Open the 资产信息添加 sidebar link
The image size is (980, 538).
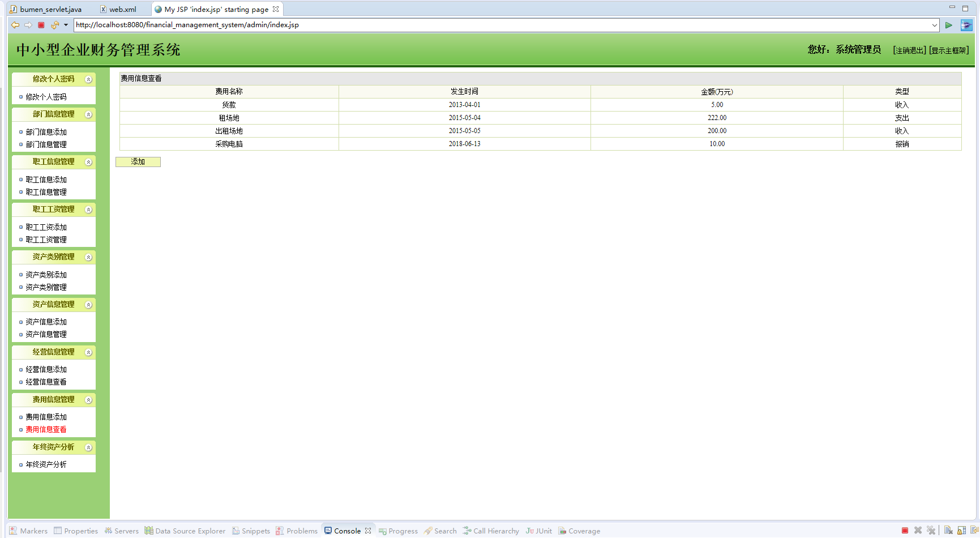click(46, 322)
